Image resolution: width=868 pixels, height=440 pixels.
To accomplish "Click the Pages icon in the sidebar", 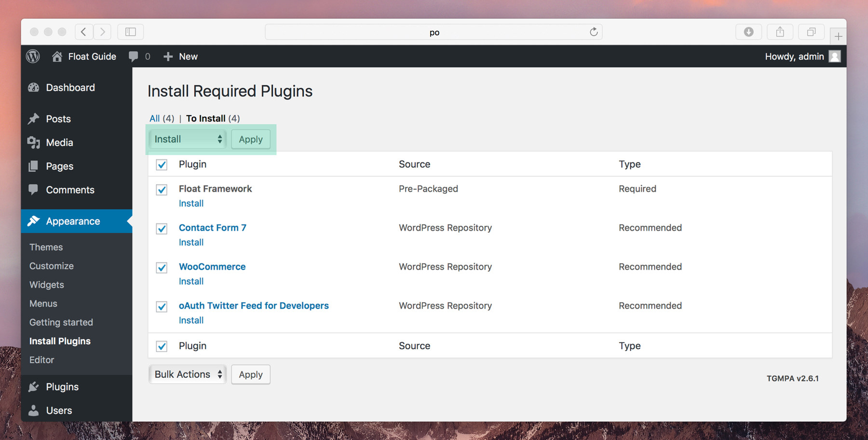I will [x=33, y=166].
